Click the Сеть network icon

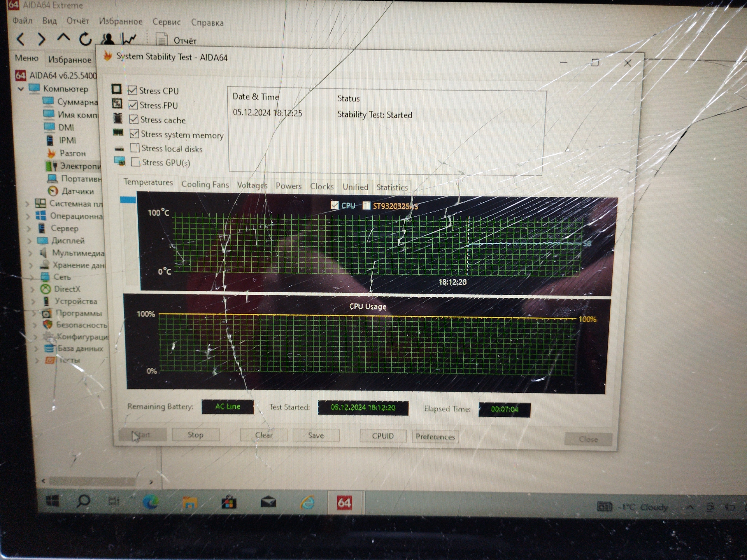pyautogui.click(x=45, y=277)
